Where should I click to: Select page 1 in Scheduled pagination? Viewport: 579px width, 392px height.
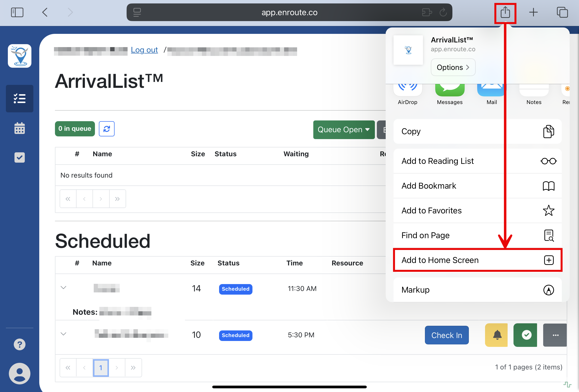[101, 368]
